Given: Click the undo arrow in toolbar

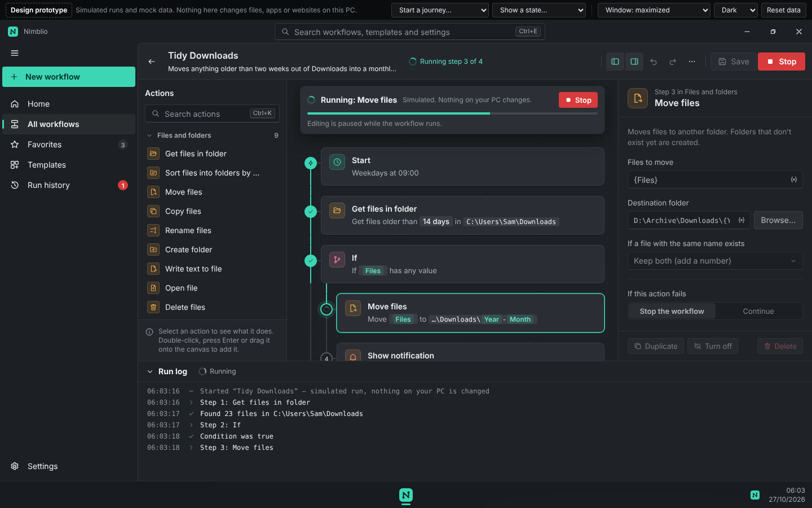Looking at the screenshot, I should pyautogui.click(x=654, y=62).
